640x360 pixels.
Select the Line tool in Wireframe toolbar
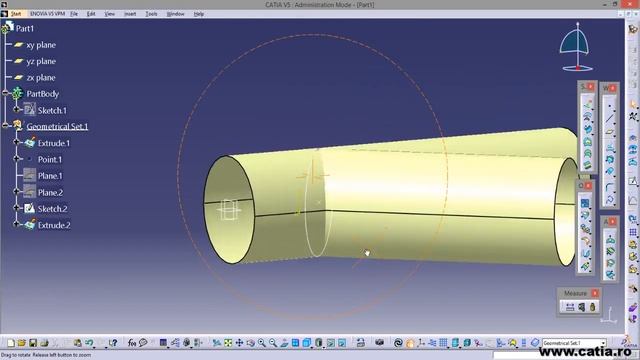[x=609, y=119]
